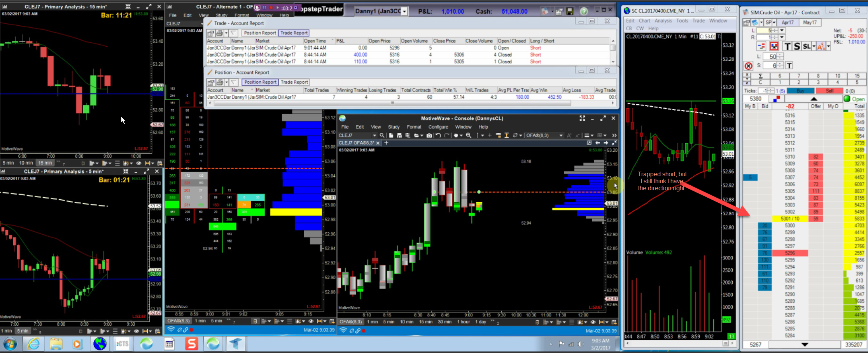Click the undo arrow in Console toolbar
Viewport: 868px width, 353px height.
click(438, 135)
